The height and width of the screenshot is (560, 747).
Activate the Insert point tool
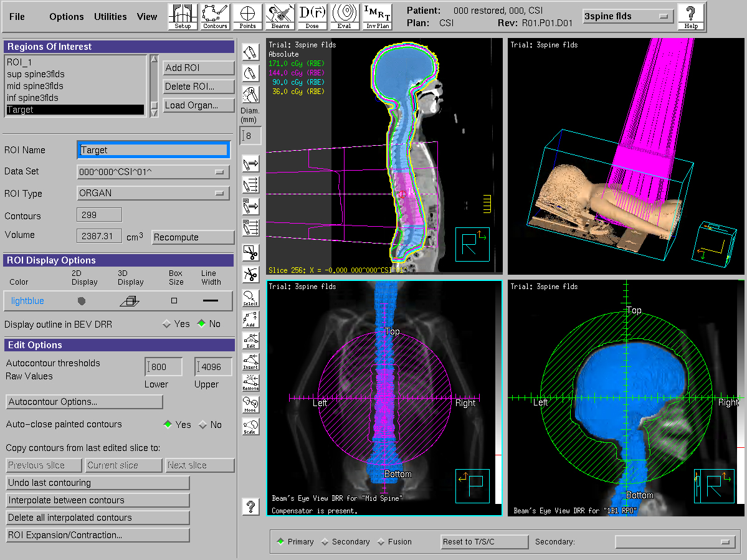click(250, 362)
